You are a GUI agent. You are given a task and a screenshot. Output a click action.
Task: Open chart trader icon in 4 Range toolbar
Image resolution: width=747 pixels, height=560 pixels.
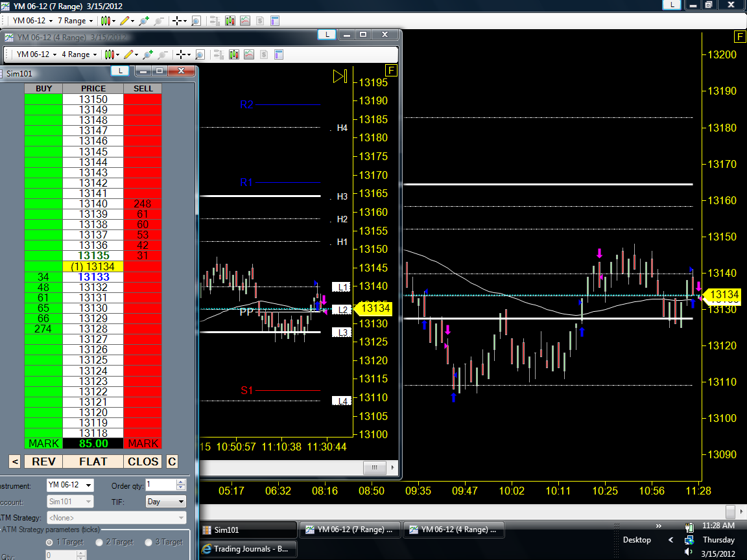[219, 54]
